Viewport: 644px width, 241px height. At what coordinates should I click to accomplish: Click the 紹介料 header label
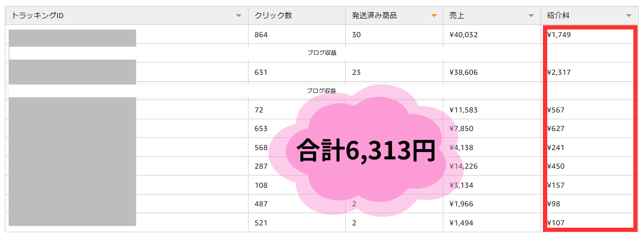558,16
